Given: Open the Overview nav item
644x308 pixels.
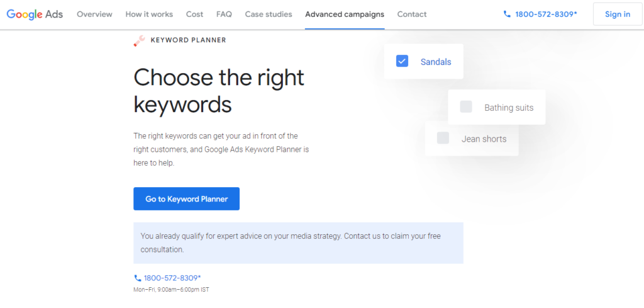Looking at the screenshot, I should point(94,14).
